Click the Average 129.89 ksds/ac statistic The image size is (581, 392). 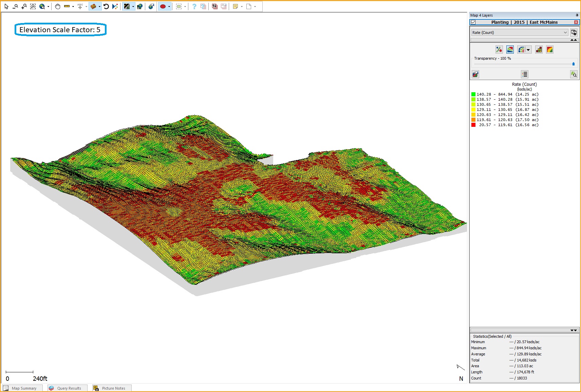coord(506,354)
